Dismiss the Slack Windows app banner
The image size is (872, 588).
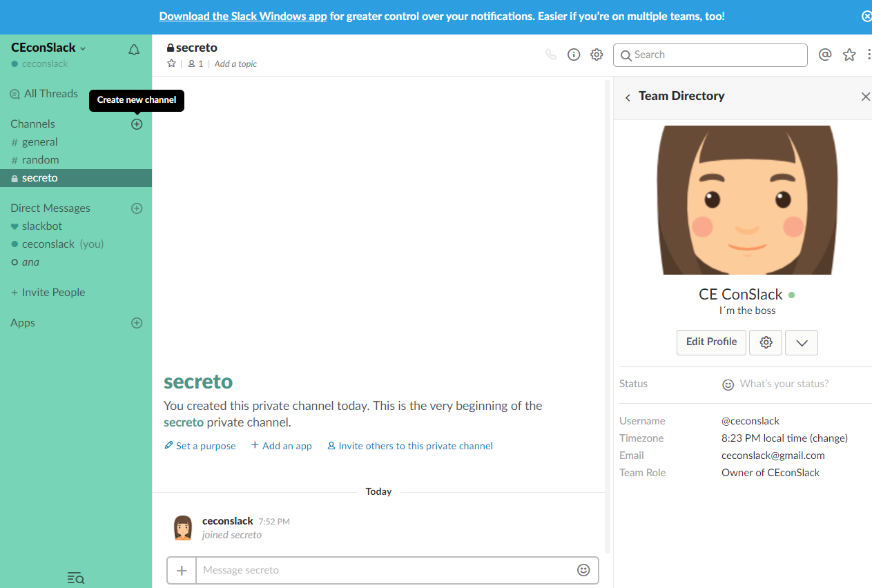[866, 16]
